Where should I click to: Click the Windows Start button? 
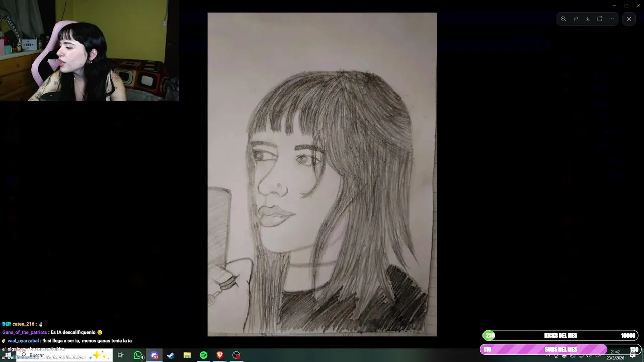coord(8,355)
